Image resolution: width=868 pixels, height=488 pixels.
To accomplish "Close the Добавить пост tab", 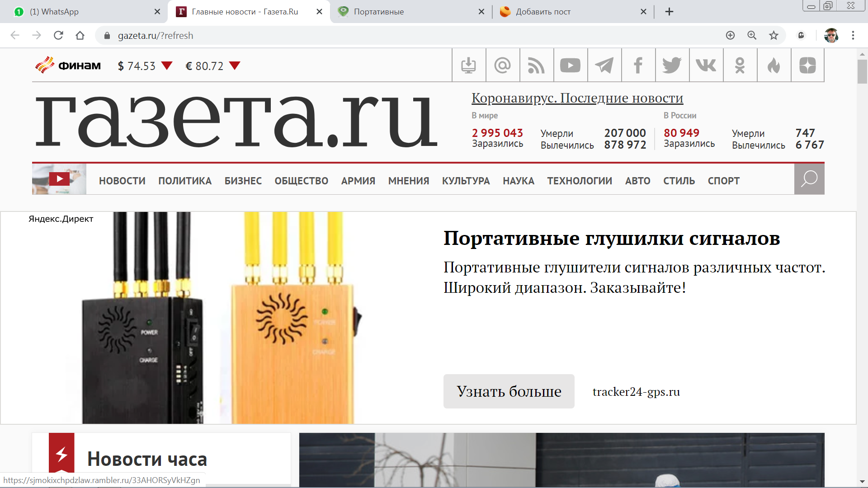I will [x=644, y=12].
